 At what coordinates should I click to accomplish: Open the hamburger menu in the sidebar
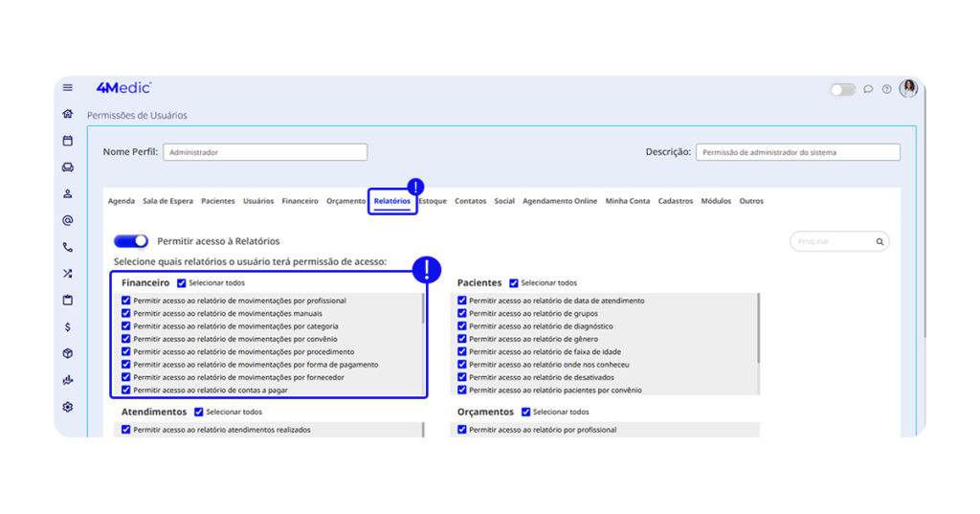pos(68,88)
